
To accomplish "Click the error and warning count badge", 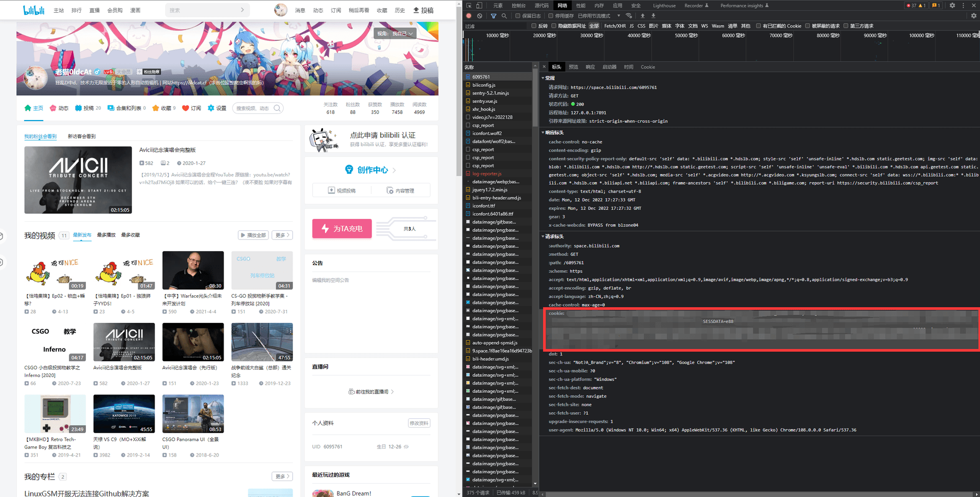I will (916, 6).
